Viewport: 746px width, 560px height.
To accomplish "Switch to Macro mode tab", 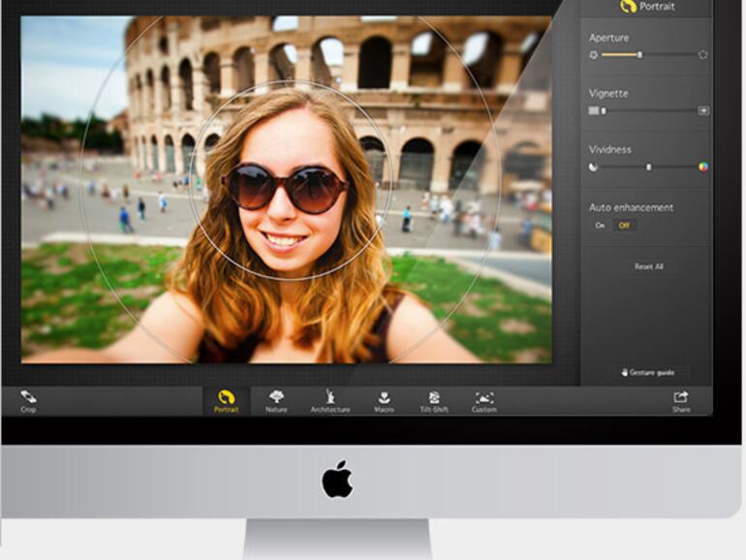I will click(384, 401).
